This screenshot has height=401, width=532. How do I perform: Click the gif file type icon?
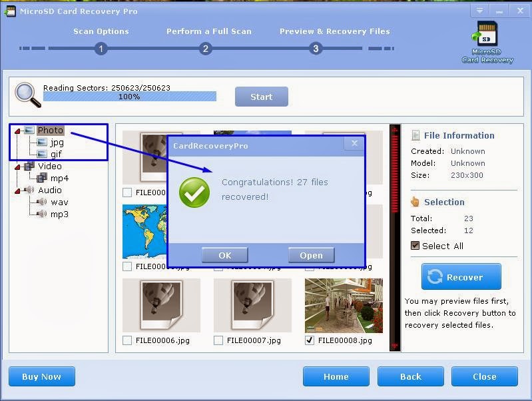(42, 154)
